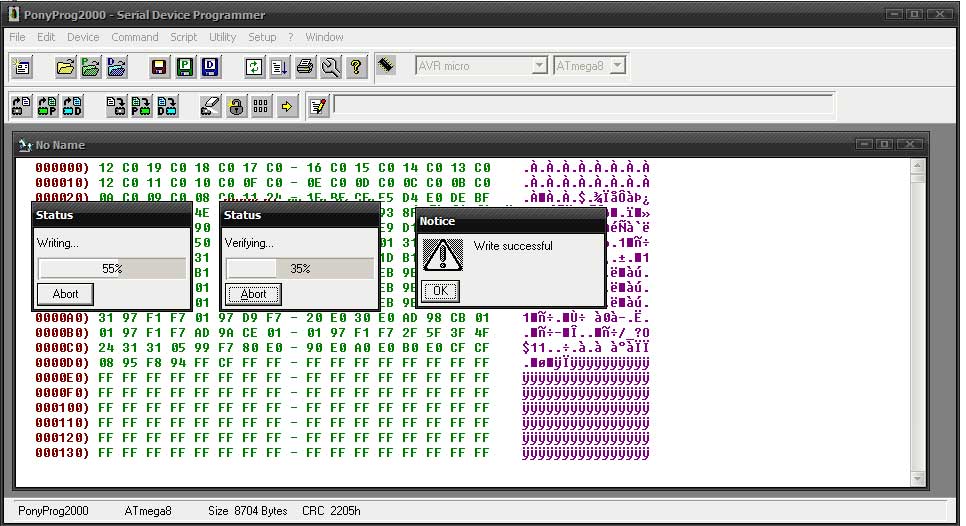Save device file with red floppy icon
The image size is (966, 526).
(x=159, y=67)
